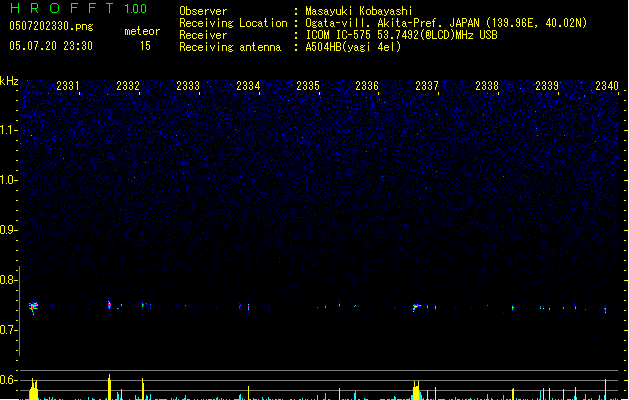The width and height of the screenshot is (629, 400).
Task: Click the 2338 time marker
Action: 487,86
